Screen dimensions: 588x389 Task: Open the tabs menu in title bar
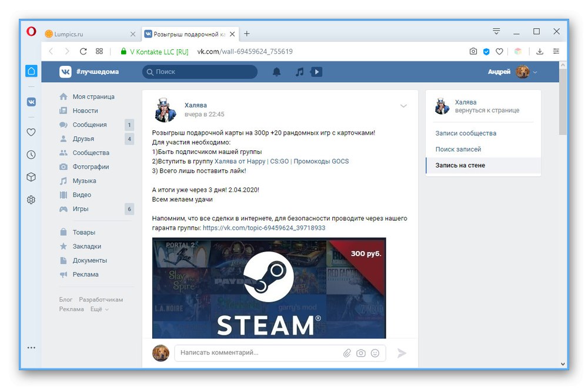point(496,32)
